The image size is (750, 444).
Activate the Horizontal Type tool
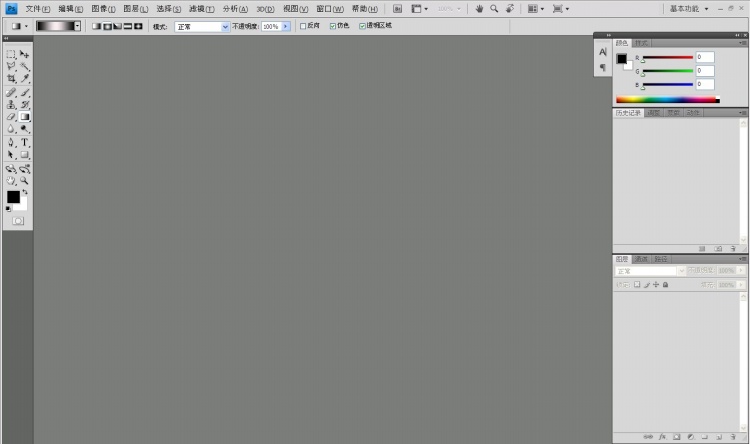click(24, 142)
